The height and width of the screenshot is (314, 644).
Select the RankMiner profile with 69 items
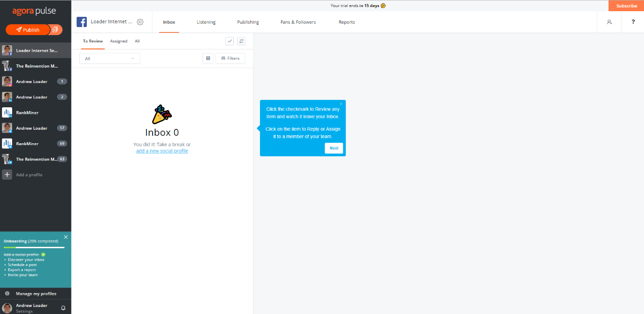click(35, 144)
